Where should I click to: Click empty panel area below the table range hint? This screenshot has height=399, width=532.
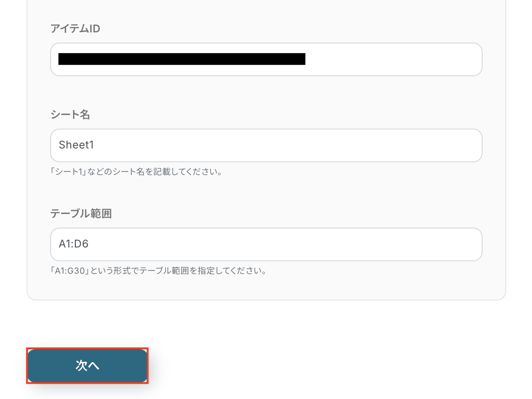coord(266,287)
